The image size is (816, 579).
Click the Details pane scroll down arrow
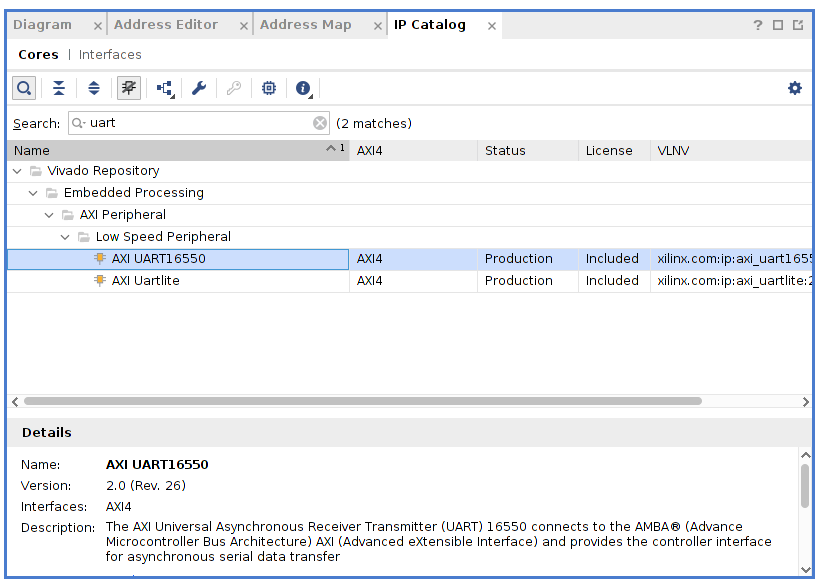[806, 570]
